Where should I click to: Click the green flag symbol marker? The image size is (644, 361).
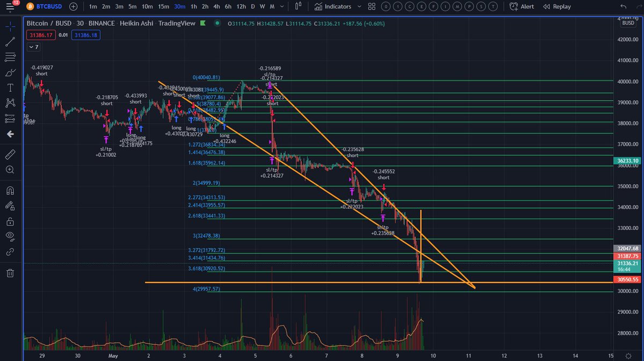202,24
